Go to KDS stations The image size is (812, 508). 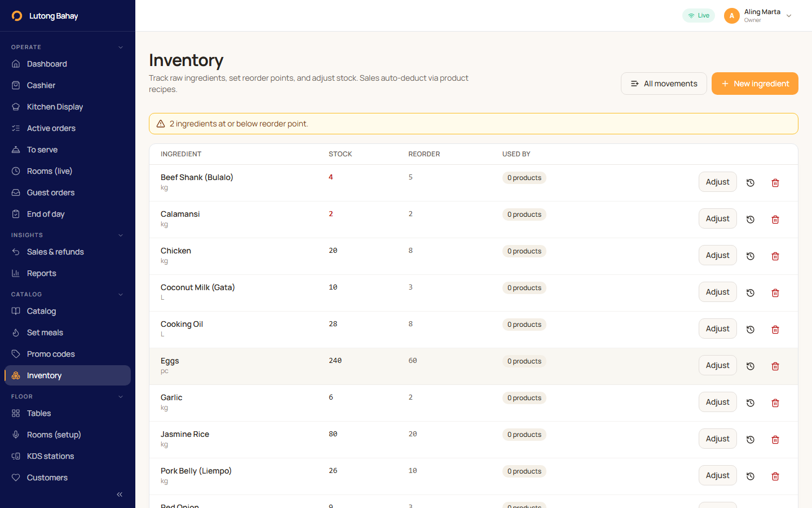pos(68,456)
